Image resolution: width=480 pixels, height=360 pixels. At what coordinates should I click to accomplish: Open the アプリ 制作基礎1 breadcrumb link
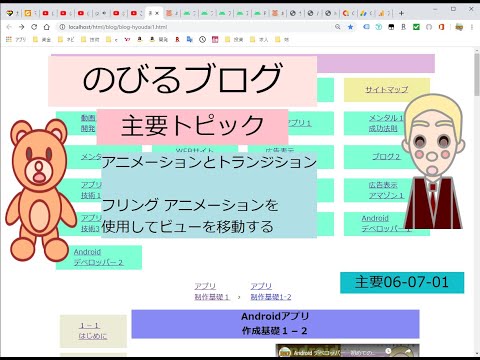(212, 291)
